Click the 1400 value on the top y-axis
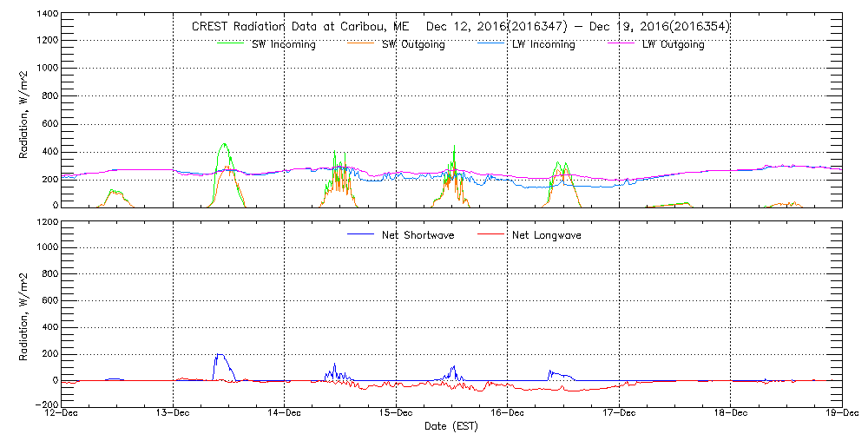 pos(47,15)
